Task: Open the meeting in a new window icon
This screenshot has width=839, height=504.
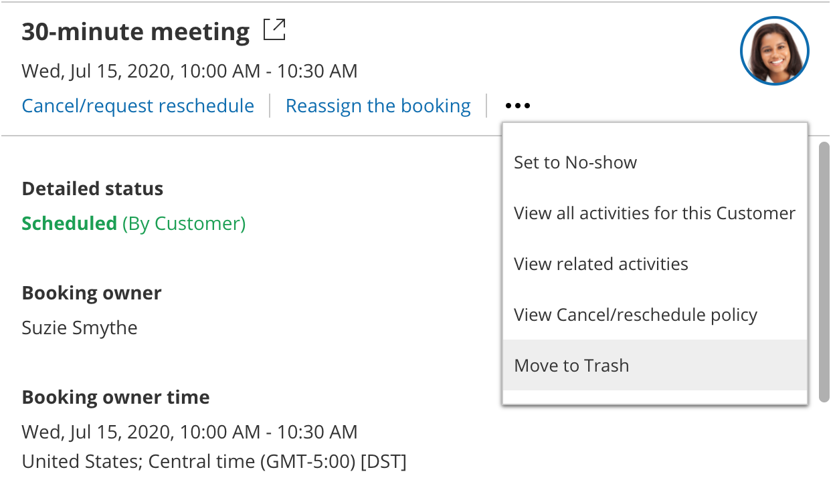Action: (274, 31)
